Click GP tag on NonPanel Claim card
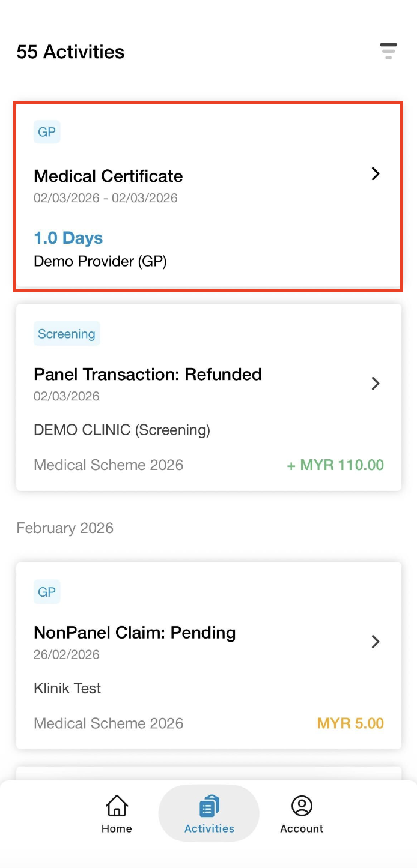 click(x=47, y=592)
